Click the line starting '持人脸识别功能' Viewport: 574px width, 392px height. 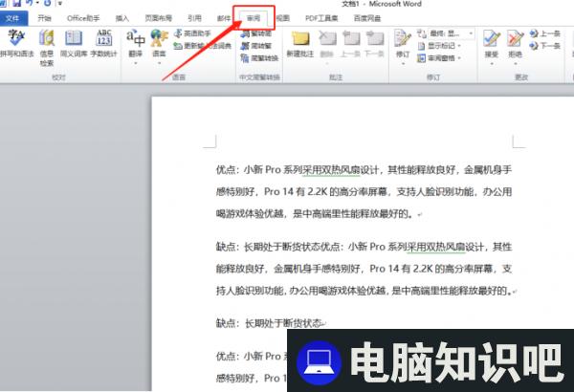click(x=365, y=291)
